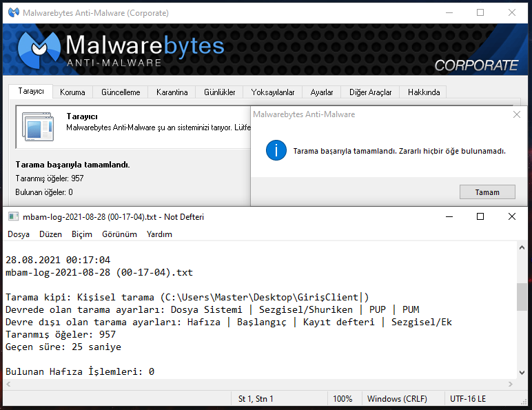Click the 'UTF-16 LE' encoding status entry
This screenshot has height=410, width=532.
click(x=468, y=399)
